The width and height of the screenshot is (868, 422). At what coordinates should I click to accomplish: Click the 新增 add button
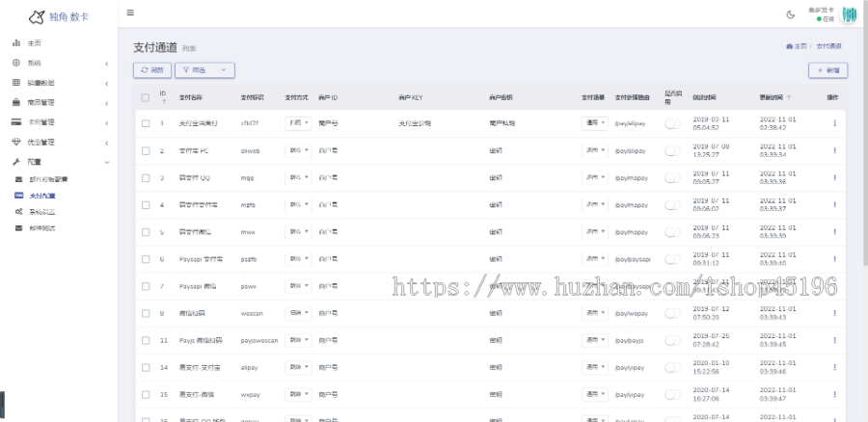[827, 70]
